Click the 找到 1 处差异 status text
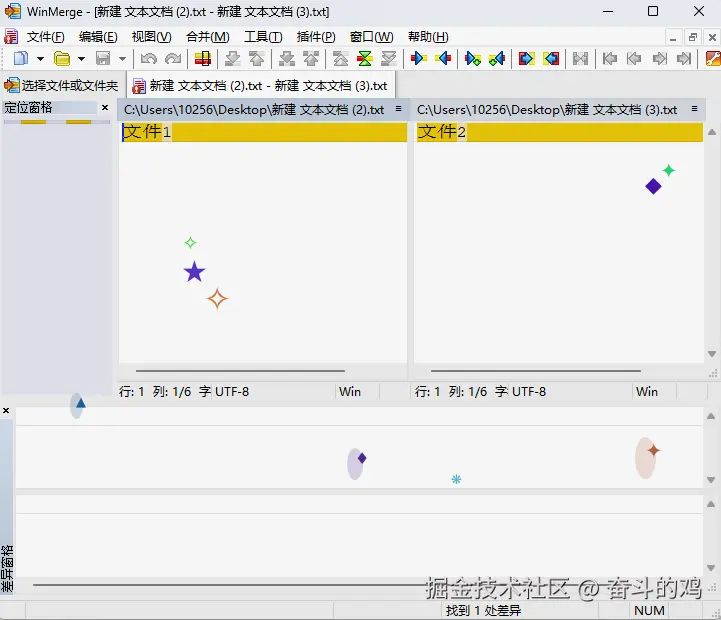The image size is (721, 620). pyautogui.click(x=483, y=610)
